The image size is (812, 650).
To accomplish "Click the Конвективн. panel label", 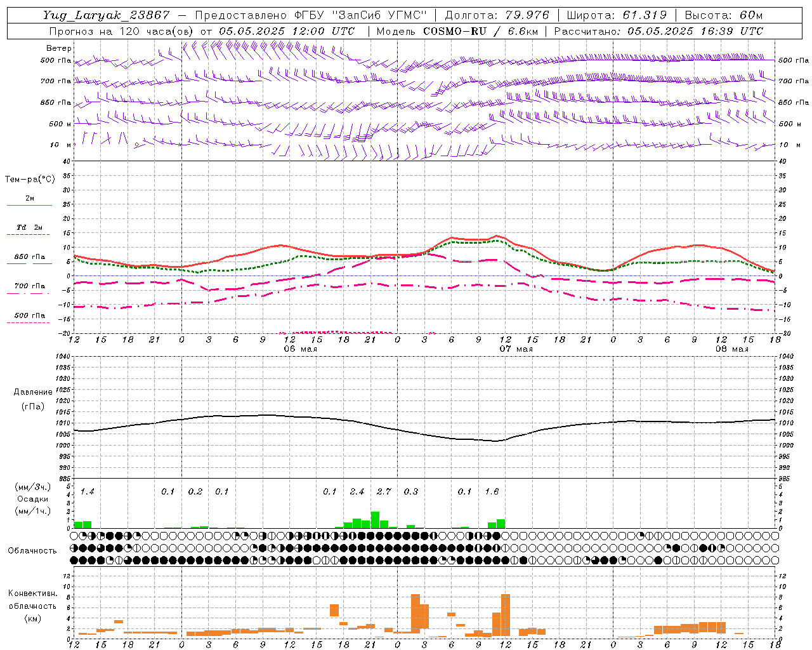I will pos(33,594).
